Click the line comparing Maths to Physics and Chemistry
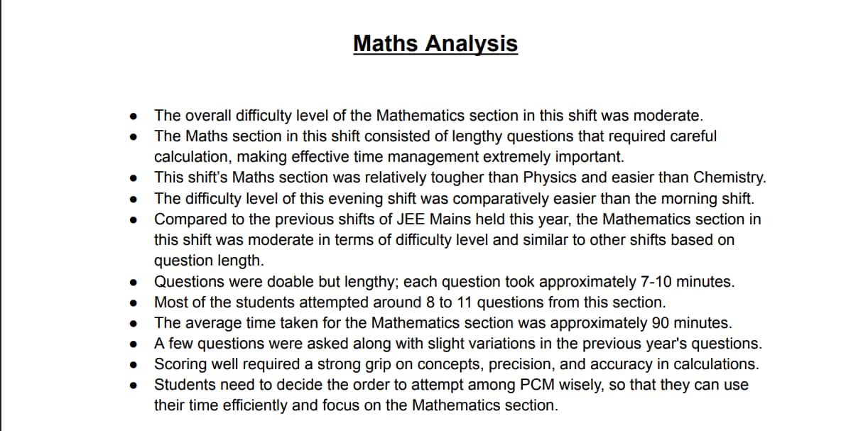Image resolution: width=868 pixels, height=431 pixels. point(460,178)
